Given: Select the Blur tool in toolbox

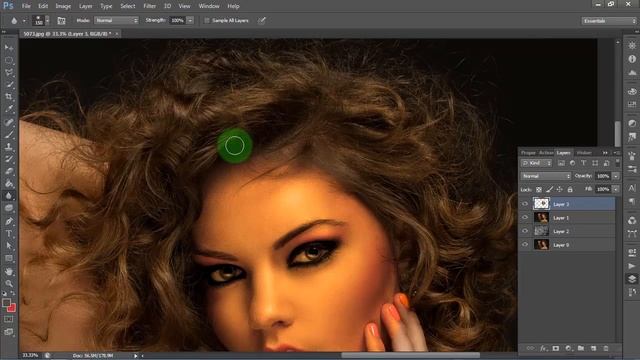Looking at the screenshot, I should coord(9,196).
